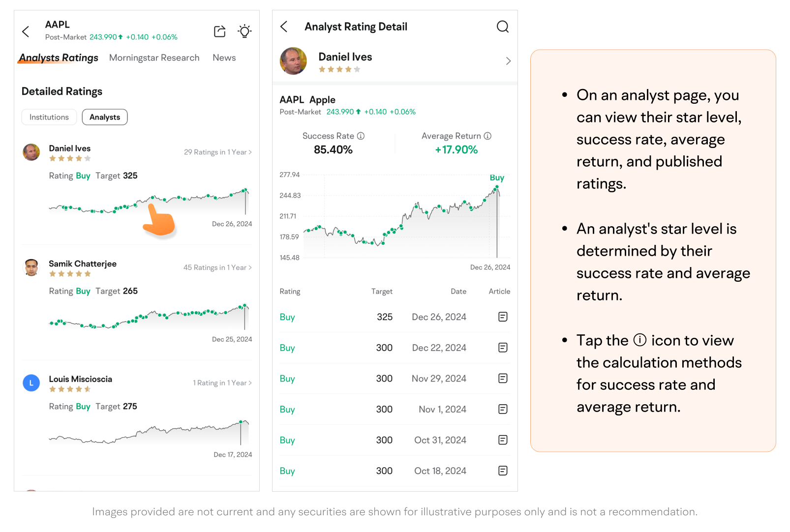Go back from Analyst Rating Detail
This screenshot has height=532, width=790.
(x=284, y=27)
